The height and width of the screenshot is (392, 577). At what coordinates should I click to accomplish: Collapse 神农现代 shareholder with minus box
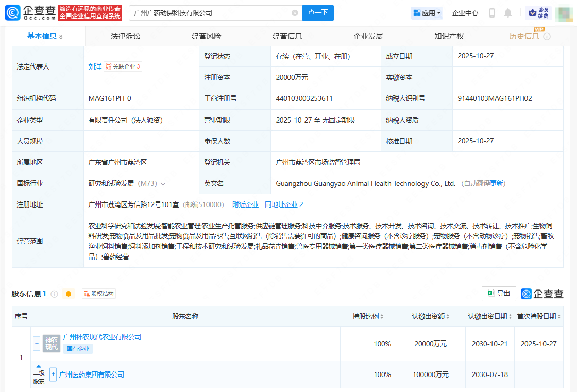[x=36, y=344]
